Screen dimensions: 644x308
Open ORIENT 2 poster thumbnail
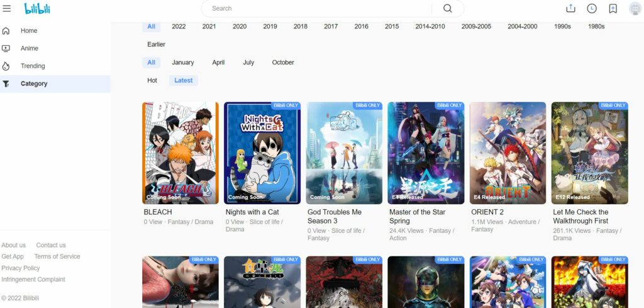click(x=508, y=153)
